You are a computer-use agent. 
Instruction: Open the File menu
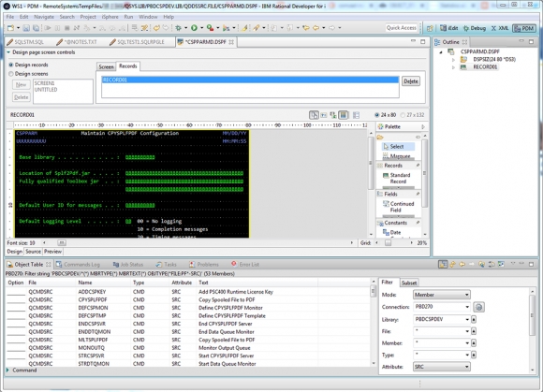click(x=10, y=17)
